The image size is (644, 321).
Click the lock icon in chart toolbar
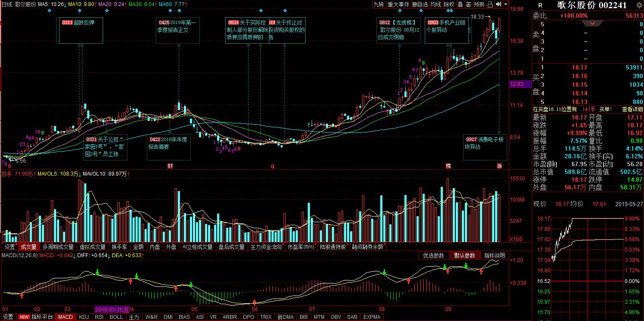click(490, 4)
